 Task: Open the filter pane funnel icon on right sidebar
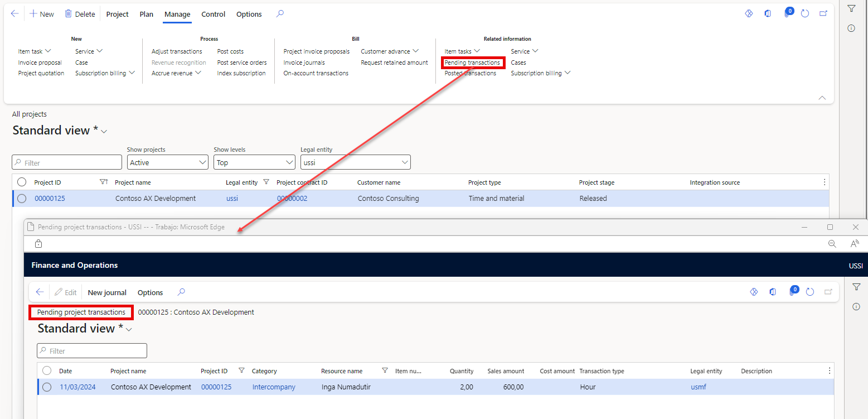coord(851,8)
